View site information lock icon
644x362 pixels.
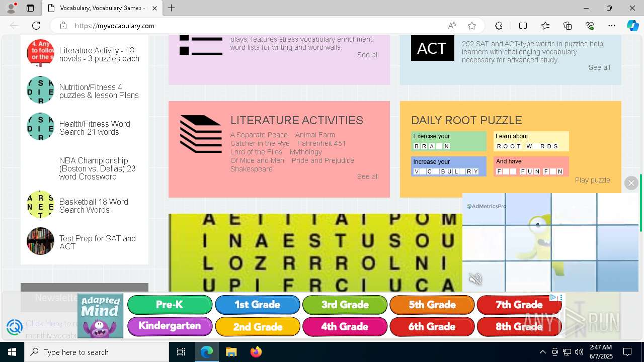pyautogui.click(x=63, y=26)
